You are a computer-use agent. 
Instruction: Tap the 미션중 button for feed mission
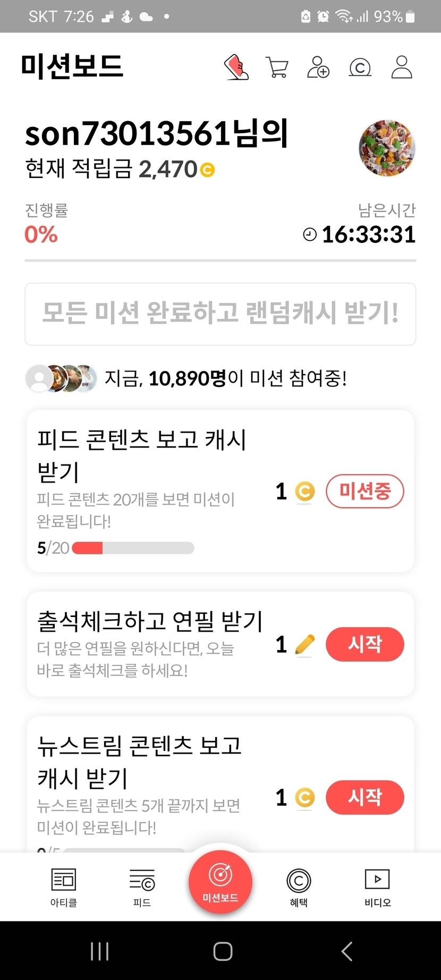point(364,491)
